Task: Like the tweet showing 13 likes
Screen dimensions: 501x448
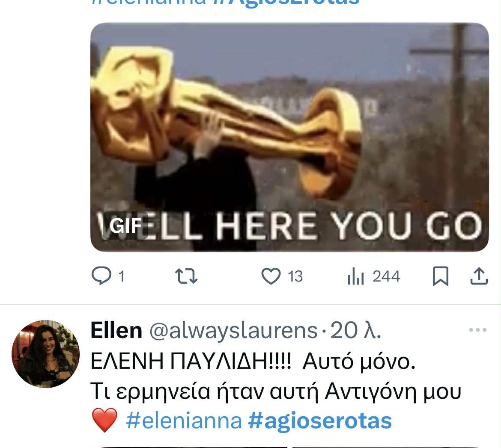Action: click(x=271, y=276)
